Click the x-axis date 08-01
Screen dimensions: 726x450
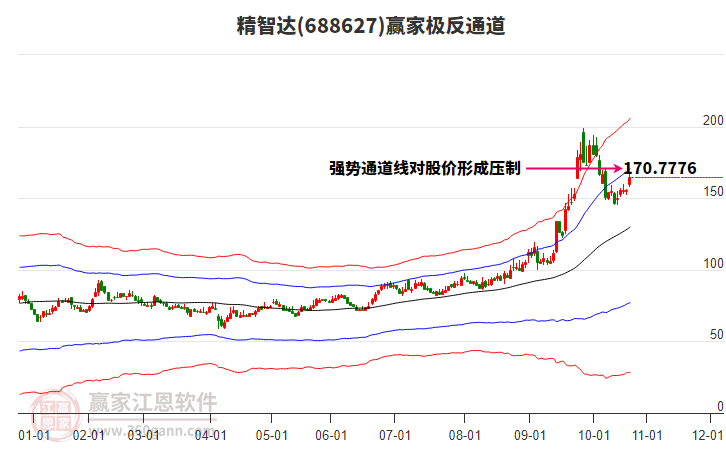click(x=464, y=436)
